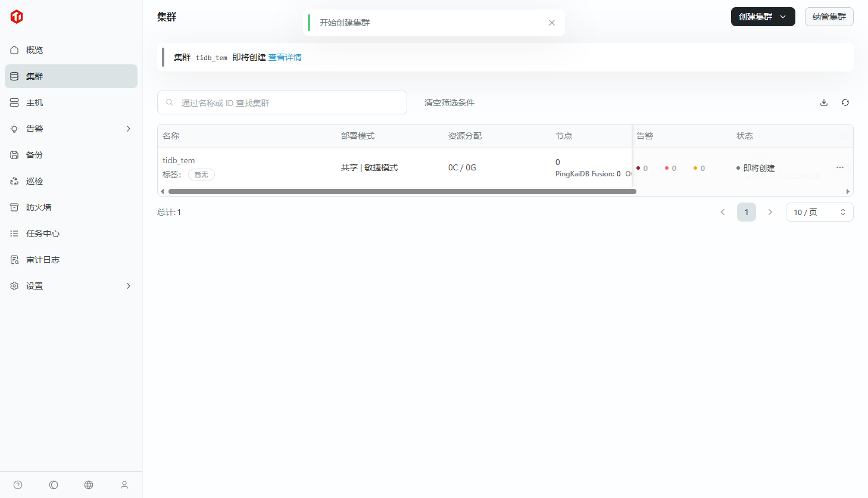Open the user profile icon
Screen dimensions: 868x498
(x=124, y=485)
